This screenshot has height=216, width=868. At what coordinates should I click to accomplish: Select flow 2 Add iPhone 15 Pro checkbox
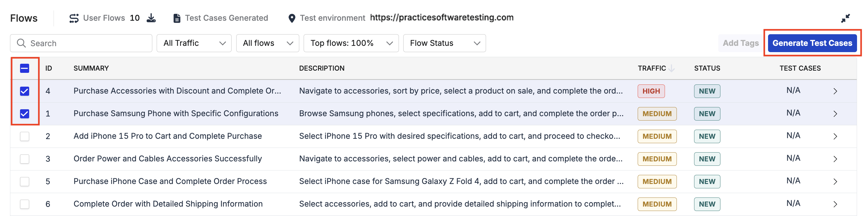coord(24,136)
